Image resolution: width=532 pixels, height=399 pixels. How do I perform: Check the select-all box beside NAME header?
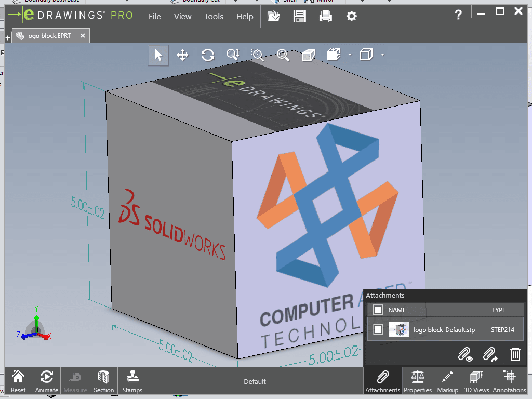click(x=378, y=310)
